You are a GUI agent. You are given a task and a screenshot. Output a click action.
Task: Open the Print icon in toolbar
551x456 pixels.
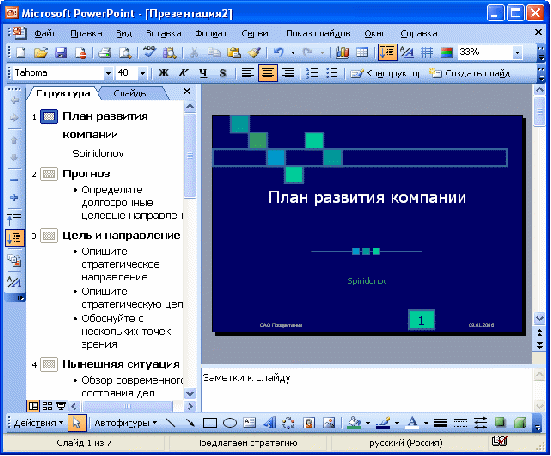coord(105,53)
